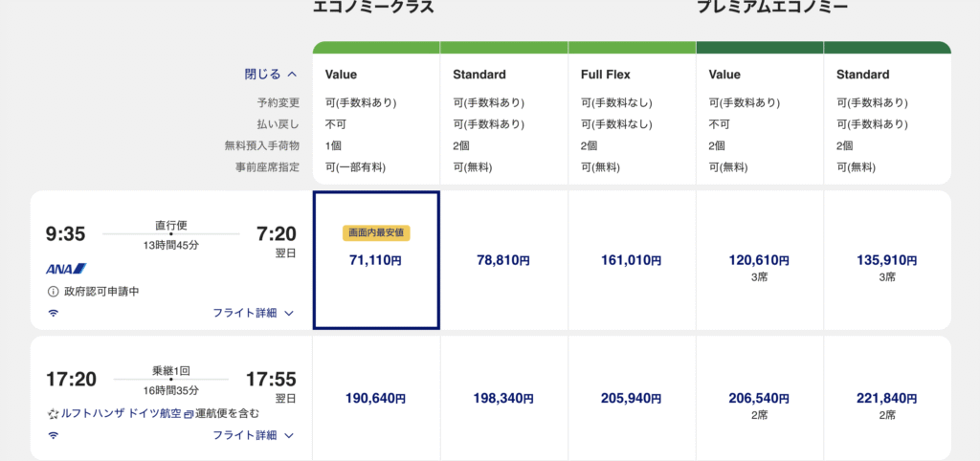Select the 161,010円 Full Flex fare
The height and width of the screenshot is (461, 980).
(x=632, y=260)
